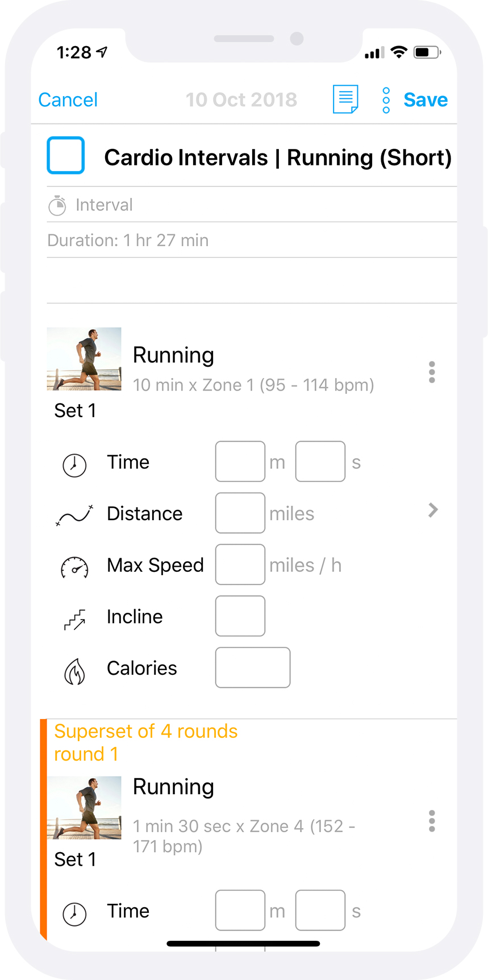Open more options for first Running exercise

click(432, 372)
